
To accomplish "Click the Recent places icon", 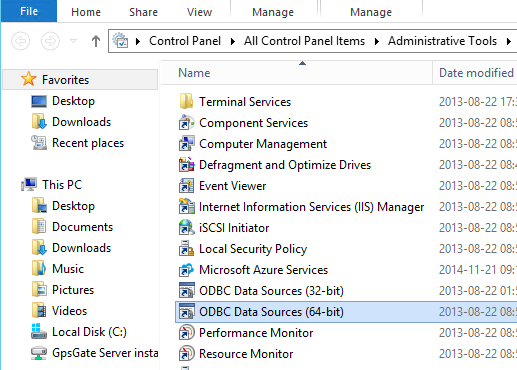I will point(39,143).
